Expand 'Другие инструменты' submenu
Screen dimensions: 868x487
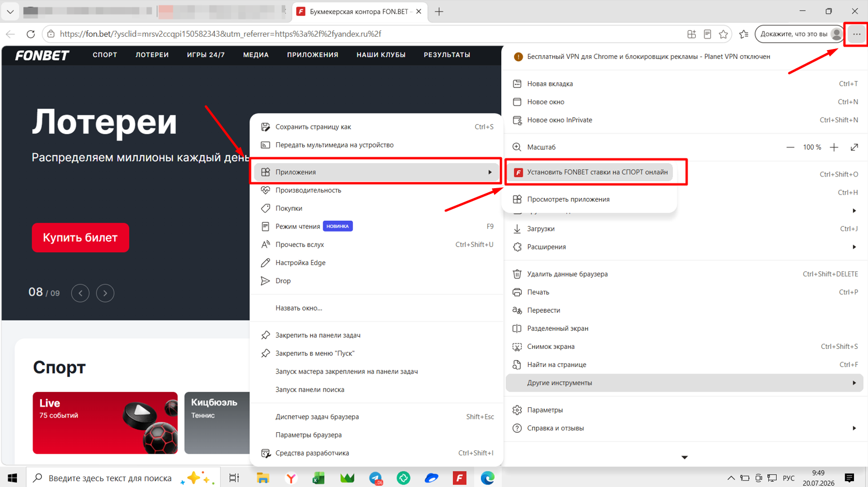tap(685, 383)
